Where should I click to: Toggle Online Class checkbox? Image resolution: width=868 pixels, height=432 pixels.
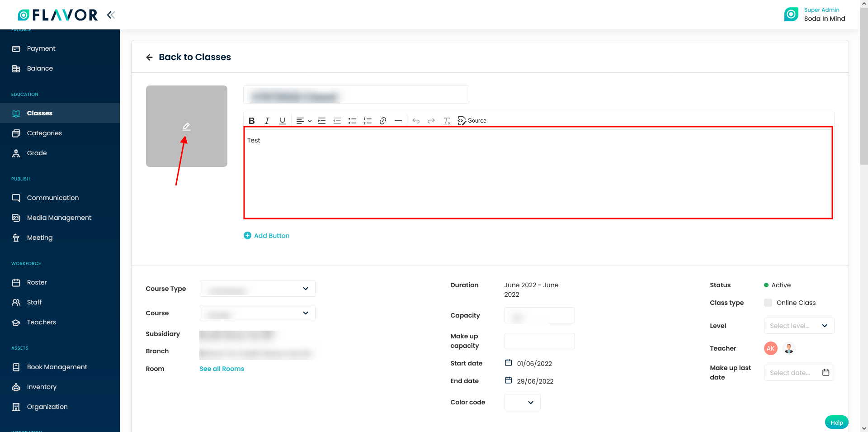coord(768,303)
